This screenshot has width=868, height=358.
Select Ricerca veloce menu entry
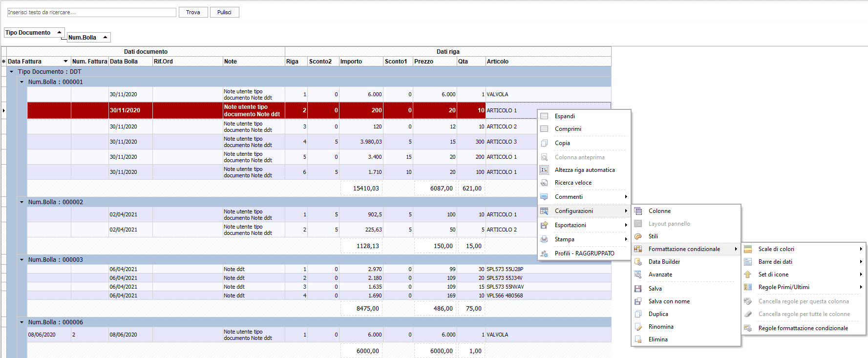tap(584, 183)
